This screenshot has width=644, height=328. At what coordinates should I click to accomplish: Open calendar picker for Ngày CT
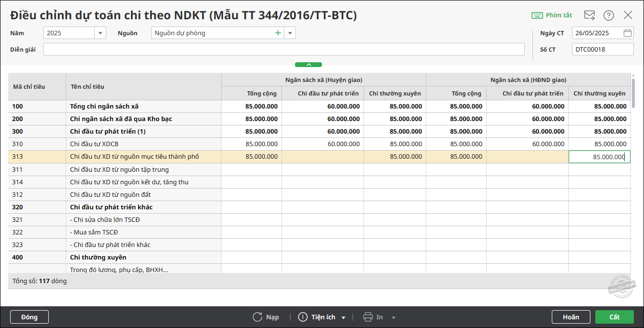pos(628,33)
